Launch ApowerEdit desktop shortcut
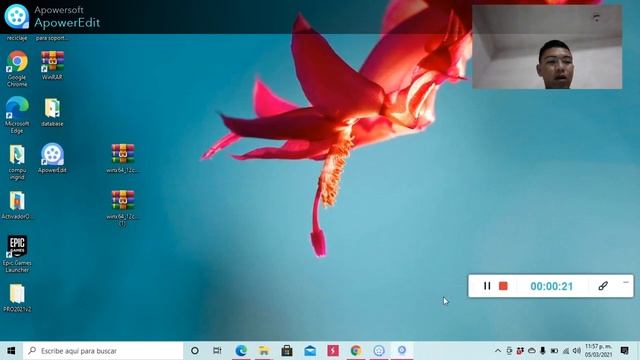The width and height of the screenshot is (640, 360). (52, 158)
